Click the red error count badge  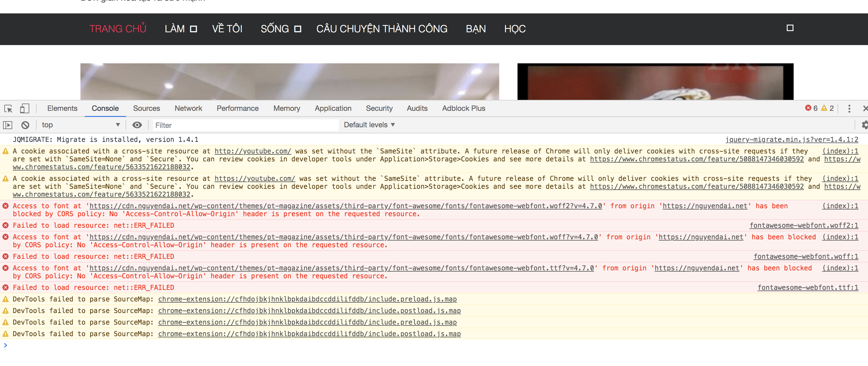811,108
